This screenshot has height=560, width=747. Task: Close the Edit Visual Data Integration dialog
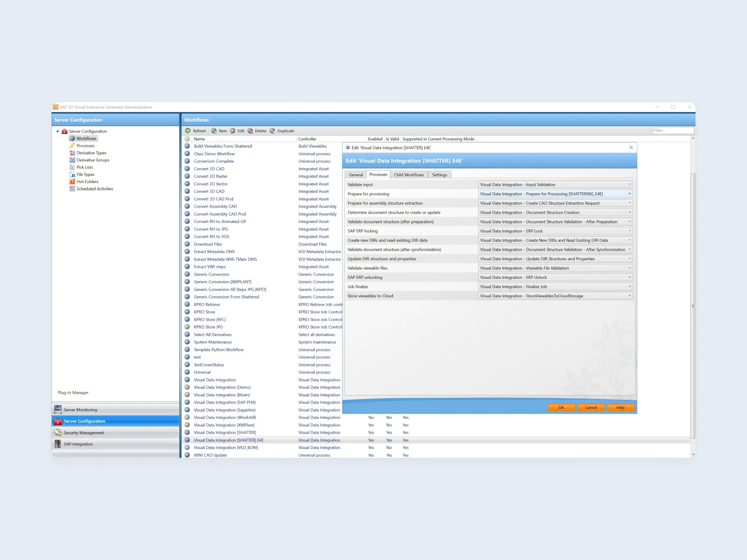(631, 148)
